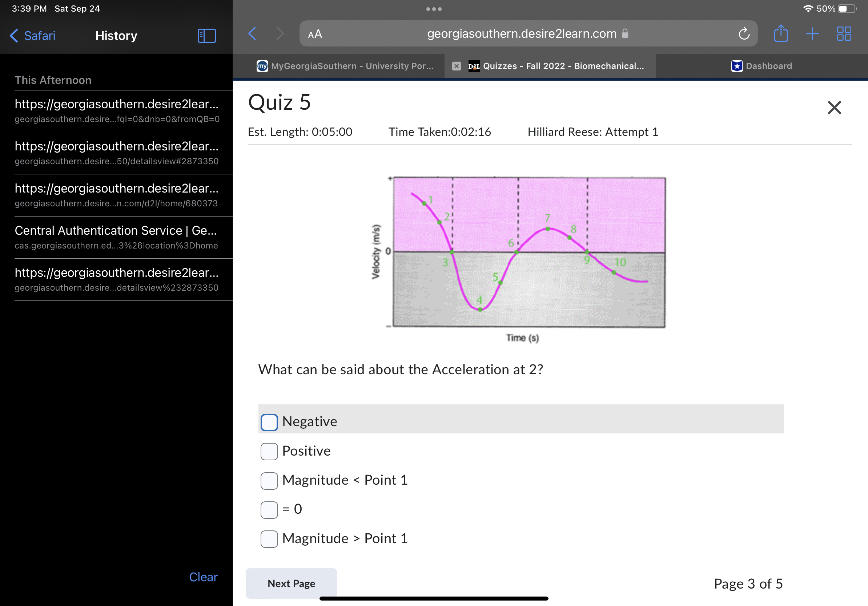Switch to the MyGeorgiaSouthern tab
The height and width of the screenshot is (606, 868).
click(x=345, y=66)
